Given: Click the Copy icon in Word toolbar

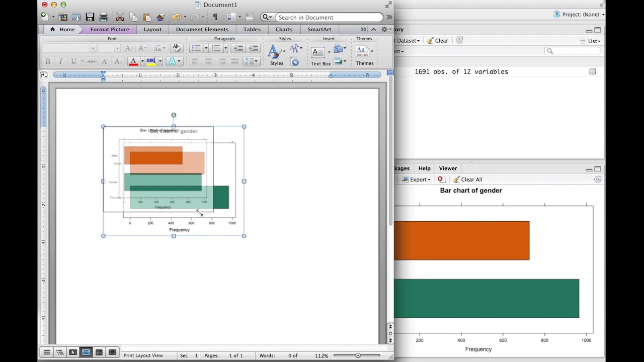Looking at the screenshot, I should [x=133, y=17].
